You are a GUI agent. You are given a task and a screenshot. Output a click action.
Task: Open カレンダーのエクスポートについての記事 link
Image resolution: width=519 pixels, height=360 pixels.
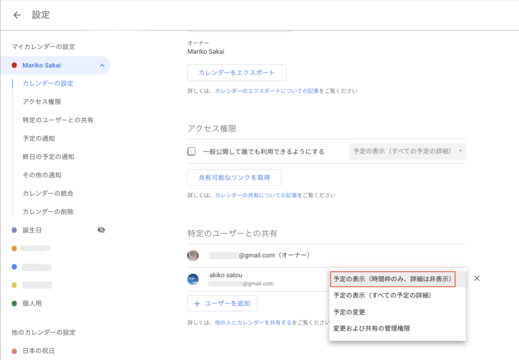tap(267, 91)
